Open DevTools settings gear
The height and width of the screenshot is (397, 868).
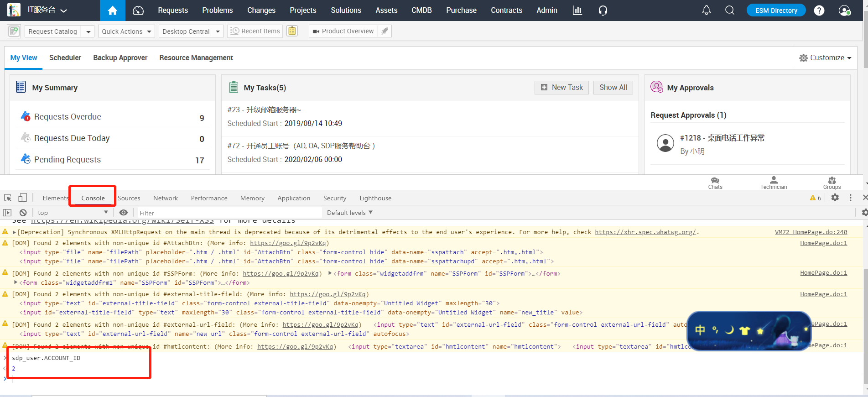tap(835, 198)
